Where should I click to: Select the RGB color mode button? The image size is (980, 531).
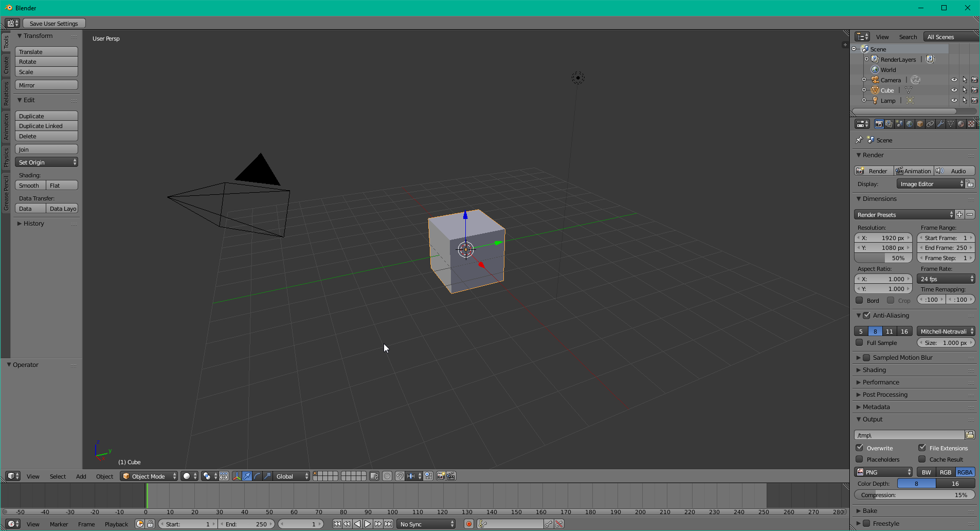(946, 472)
